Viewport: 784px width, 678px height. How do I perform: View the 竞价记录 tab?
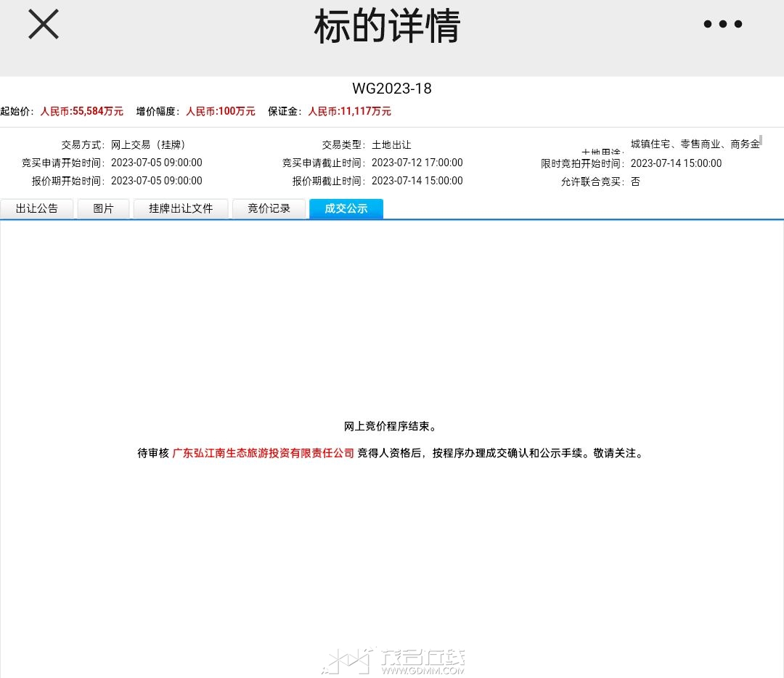[269, 208]
